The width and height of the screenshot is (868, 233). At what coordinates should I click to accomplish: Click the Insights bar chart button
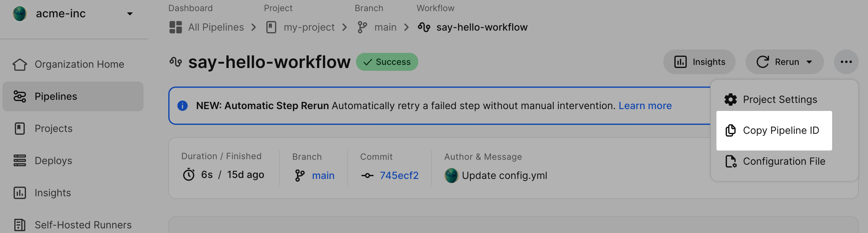pos(699,62)
